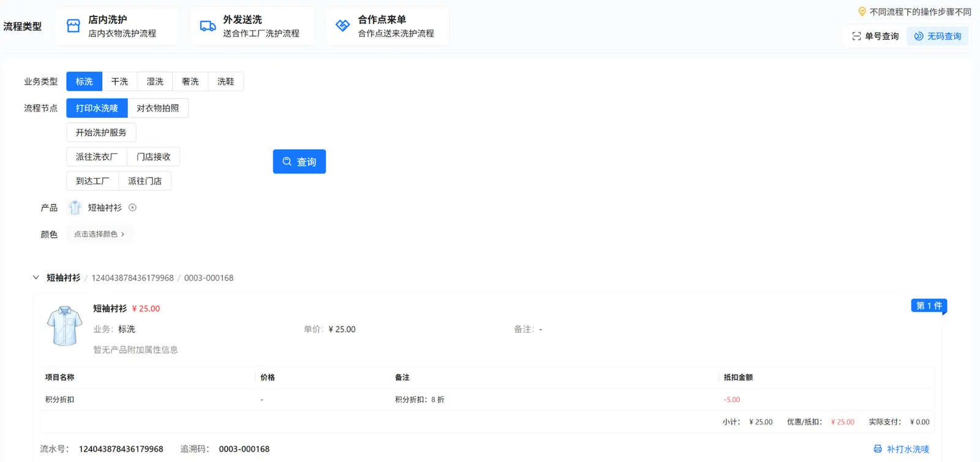Viewport: 980px width, 462px height.
Task: Click the handshake icon beside 合作点来单
Action: 343,26
